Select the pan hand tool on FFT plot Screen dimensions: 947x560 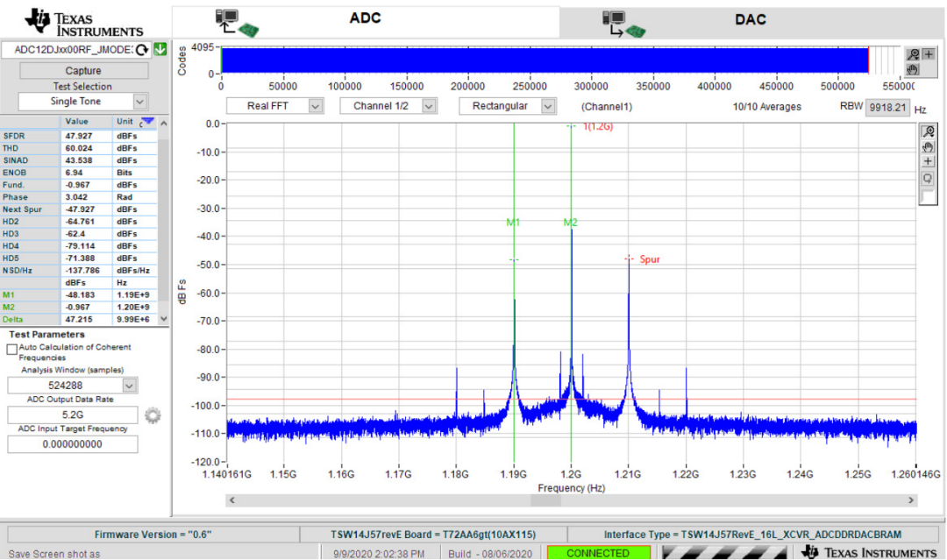tap(928, 146)
